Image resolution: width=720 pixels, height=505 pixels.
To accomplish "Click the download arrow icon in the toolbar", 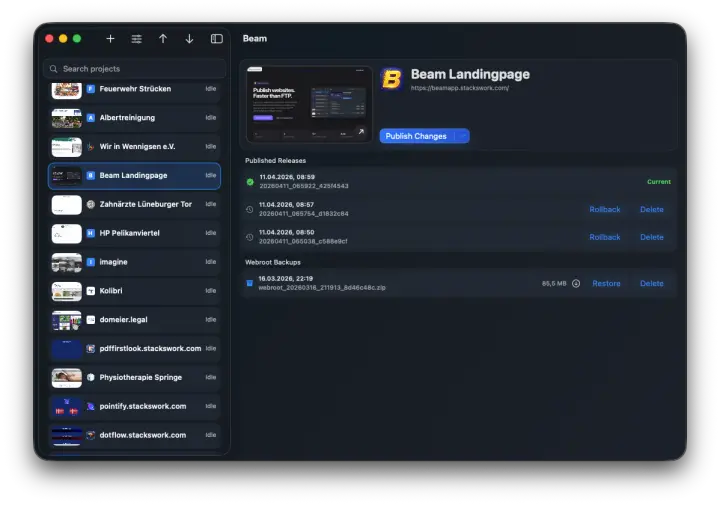I will 189,39.
